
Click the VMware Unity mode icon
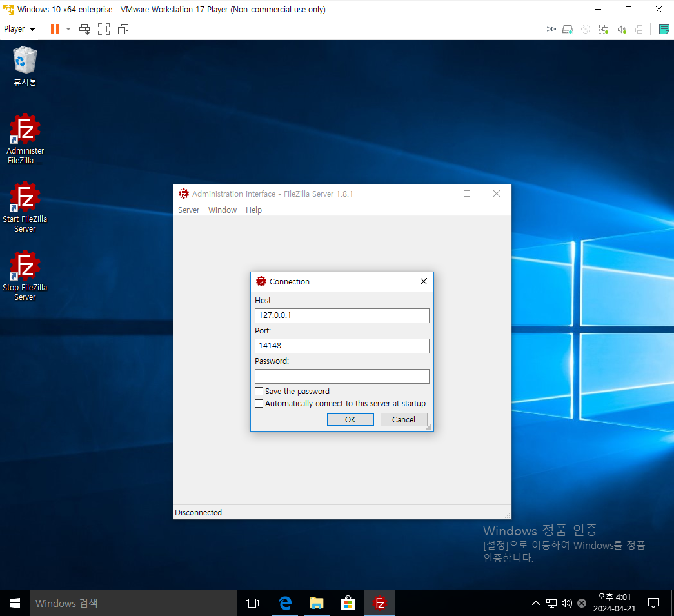click(123, 29)
